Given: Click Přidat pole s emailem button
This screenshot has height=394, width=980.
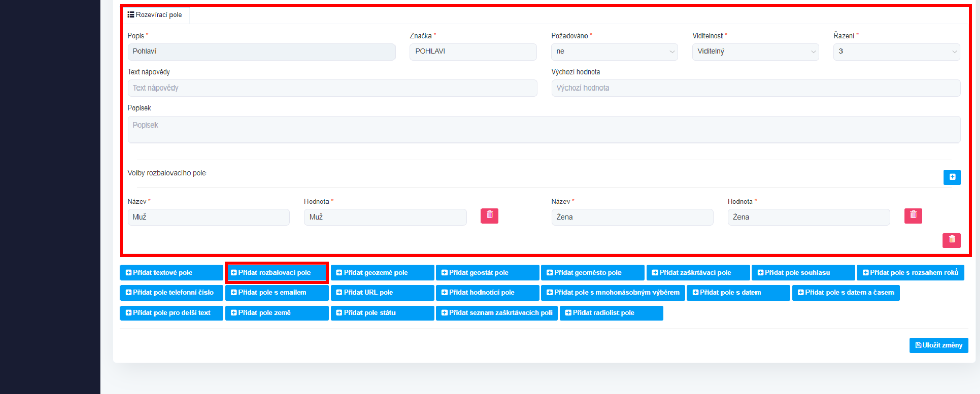Looking at the screenshot, I should click(277, 293).
